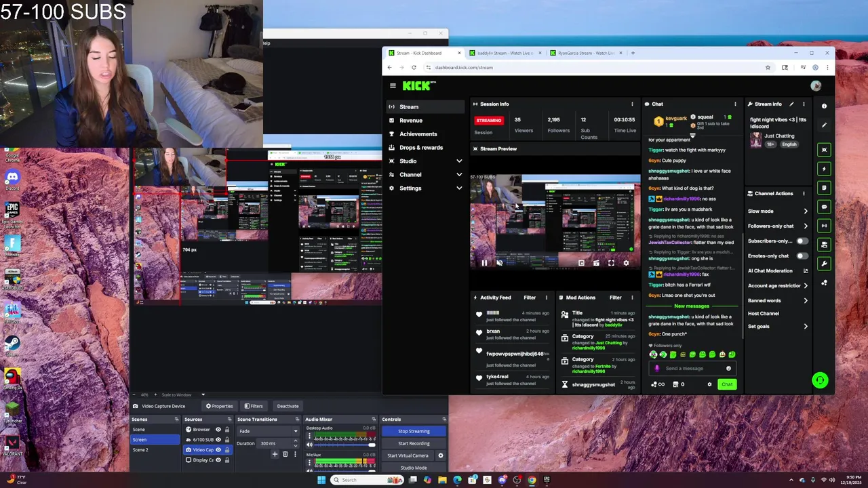This screenshot has height=488, width=868.
Task: Expand Set goals options
Action: click(x=805, y=326)
